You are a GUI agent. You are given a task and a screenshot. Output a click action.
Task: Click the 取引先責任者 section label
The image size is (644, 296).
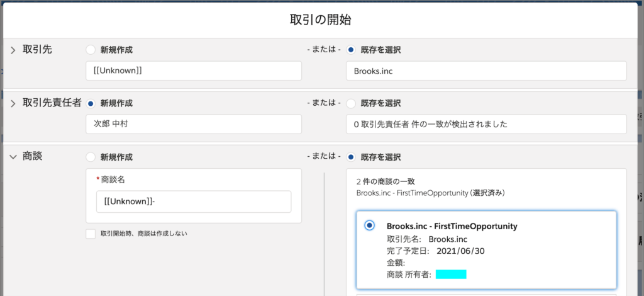point(52,103)
